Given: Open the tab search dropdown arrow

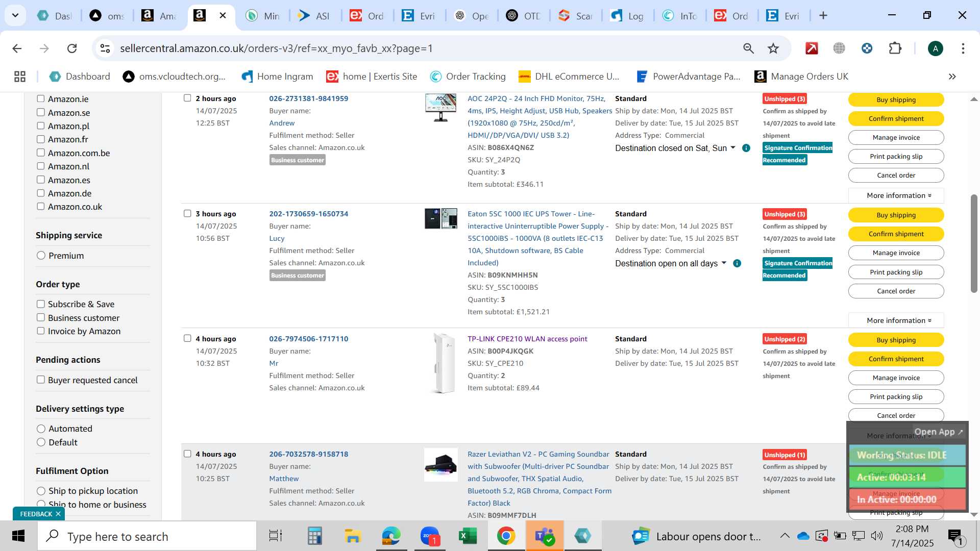Looking at the screenshot, I should coord(15,15).
